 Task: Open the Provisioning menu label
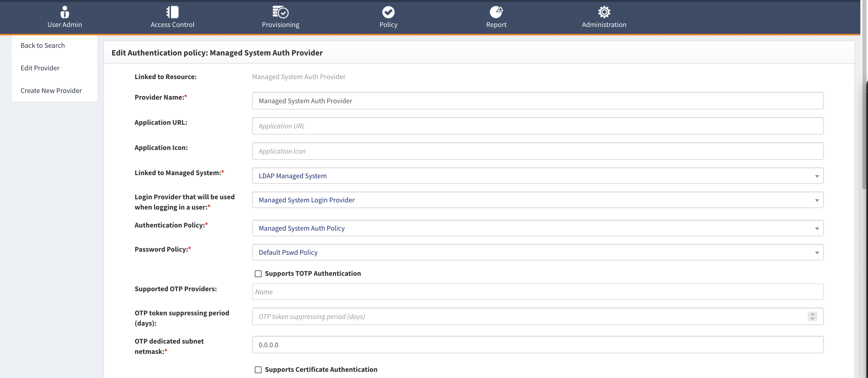coord(280,25)
